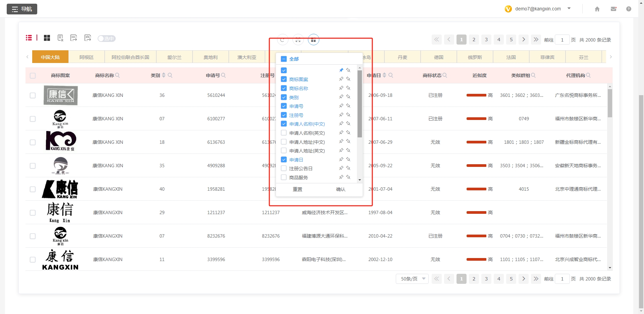
Task: Click the mail envelope icon
Action: pyautogui.click(x=613, y=9)
